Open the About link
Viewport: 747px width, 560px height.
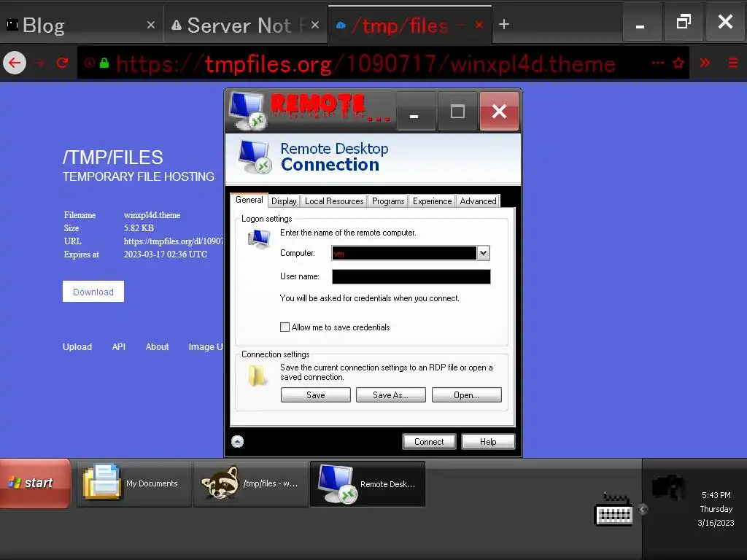coord(158,346)
